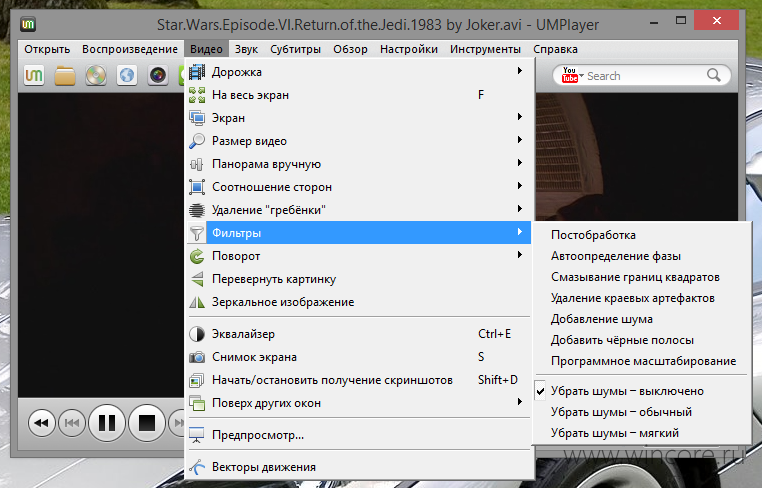The height and width of the screenshot is (488, 762).
Task: Toggle Автоопределение фазы filter
Action: pyautogui.click(x=641, y=256)
